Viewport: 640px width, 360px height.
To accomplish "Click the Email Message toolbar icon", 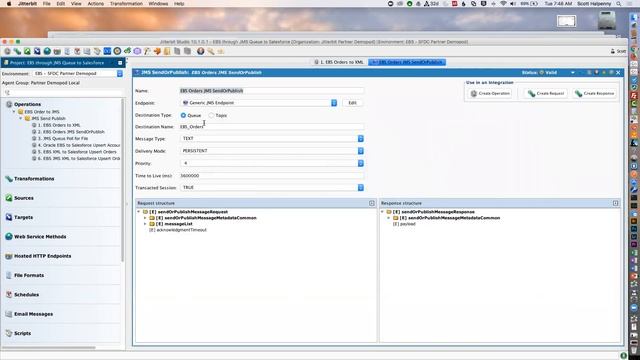I will pyautogui.click(x=87, y=51).
